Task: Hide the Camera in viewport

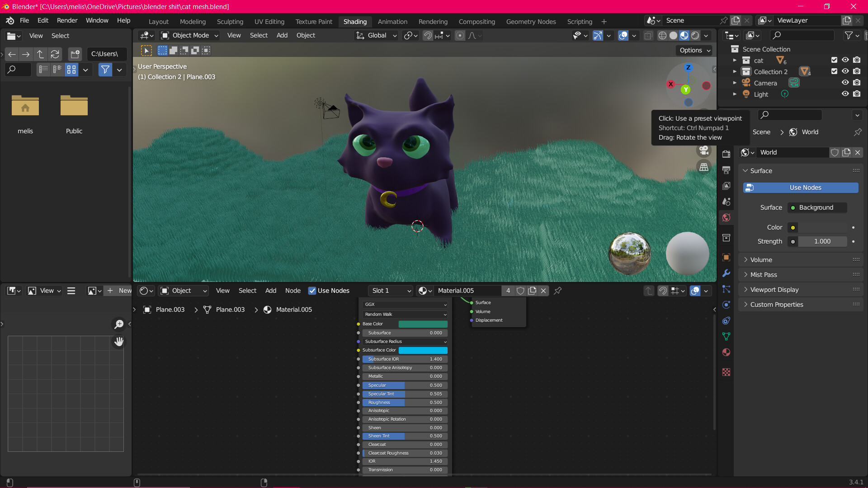Action: (x=845, y=83)
